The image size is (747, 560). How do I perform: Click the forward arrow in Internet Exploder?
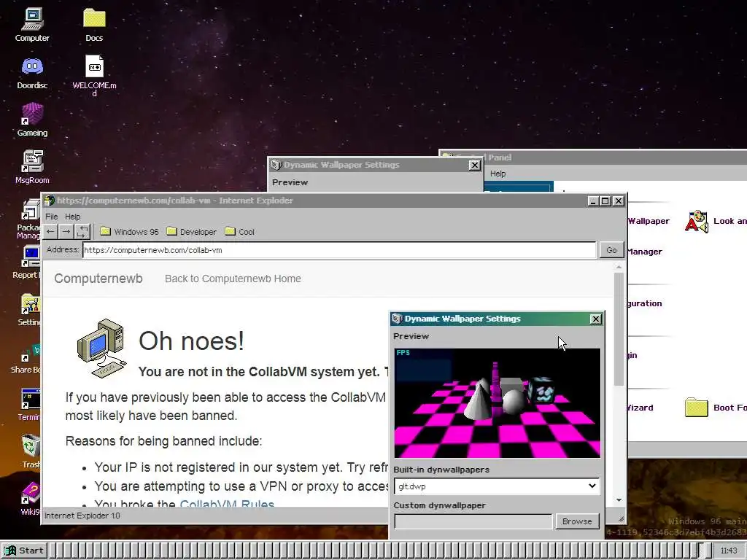[x=66, y=232]
